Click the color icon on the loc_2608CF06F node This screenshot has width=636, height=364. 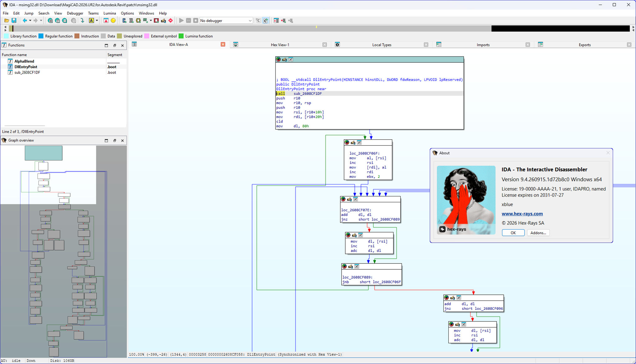(347, 142)
